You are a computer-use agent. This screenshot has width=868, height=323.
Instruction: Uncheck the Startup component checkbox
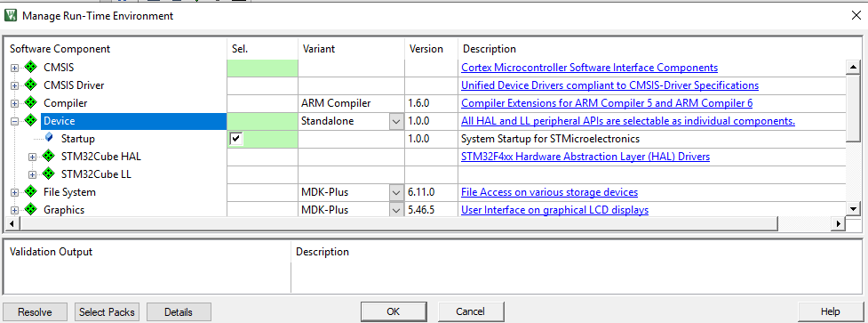tap(235, 139)
